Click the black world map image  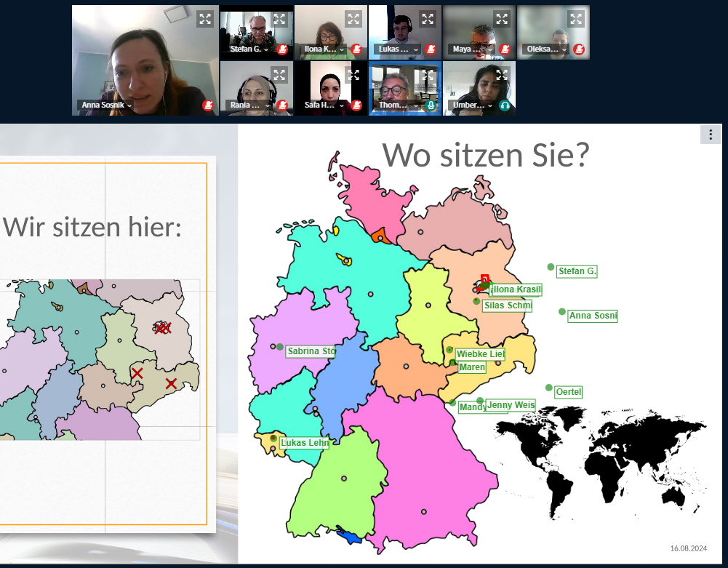tap(604, 458)
